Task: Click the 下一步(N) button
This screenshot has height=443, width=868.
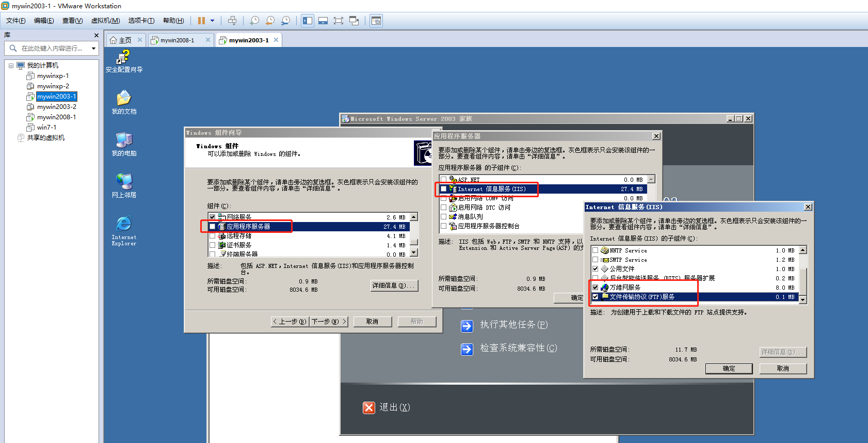Action: pos(329,322)
